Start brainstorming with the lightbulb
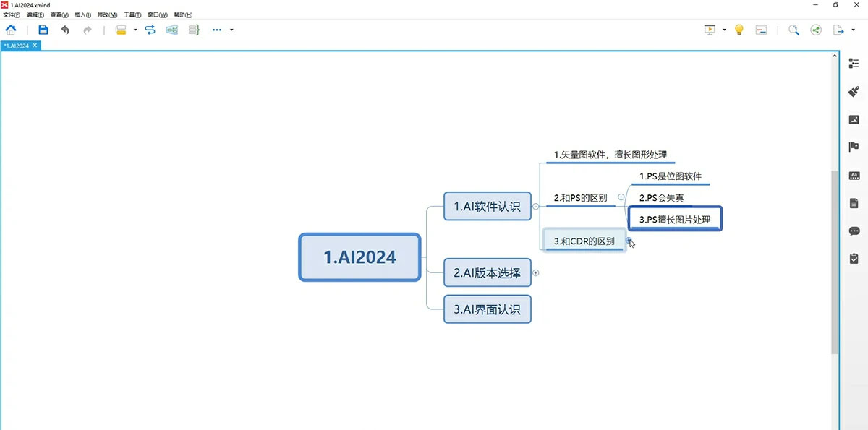 (x=739, y=30)
